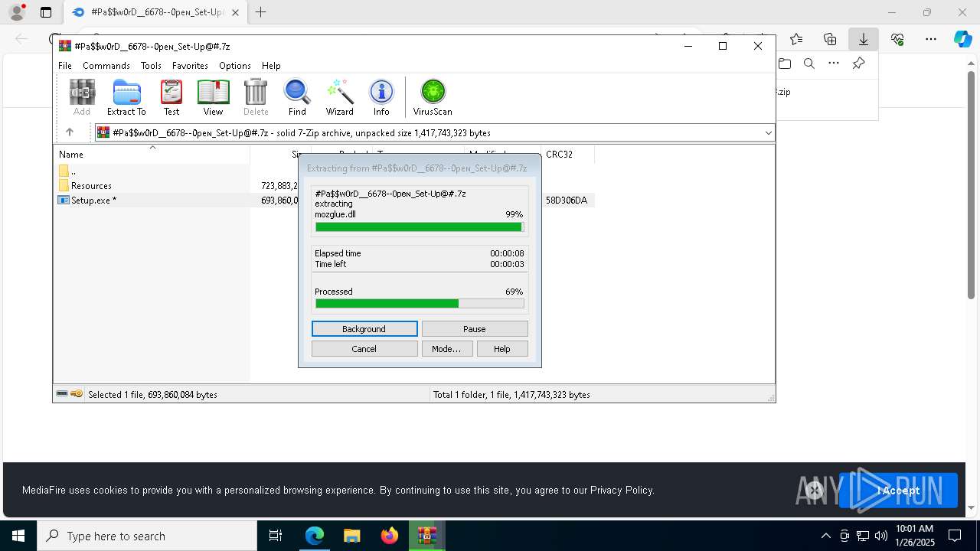Open the Help menu in WinRAR
This screenshot has height=551, width=980.
tap(271, 66)
